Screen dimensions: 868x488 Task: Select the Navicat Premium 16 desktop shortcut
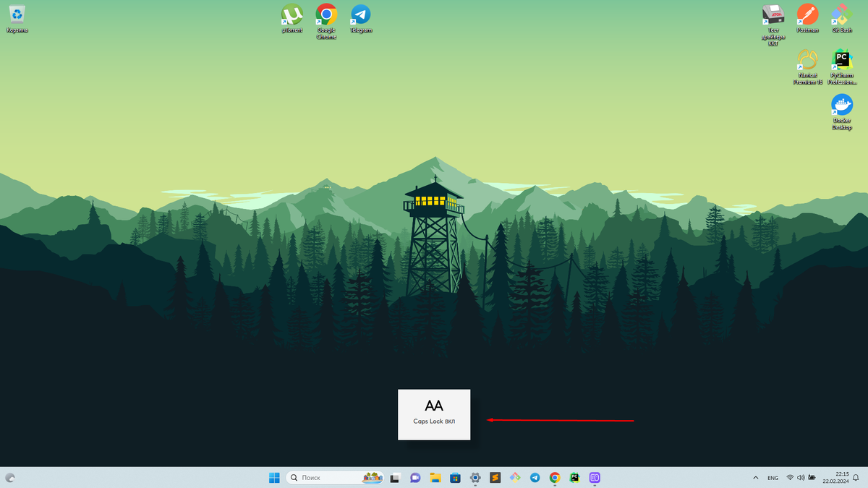click(807, 67)
